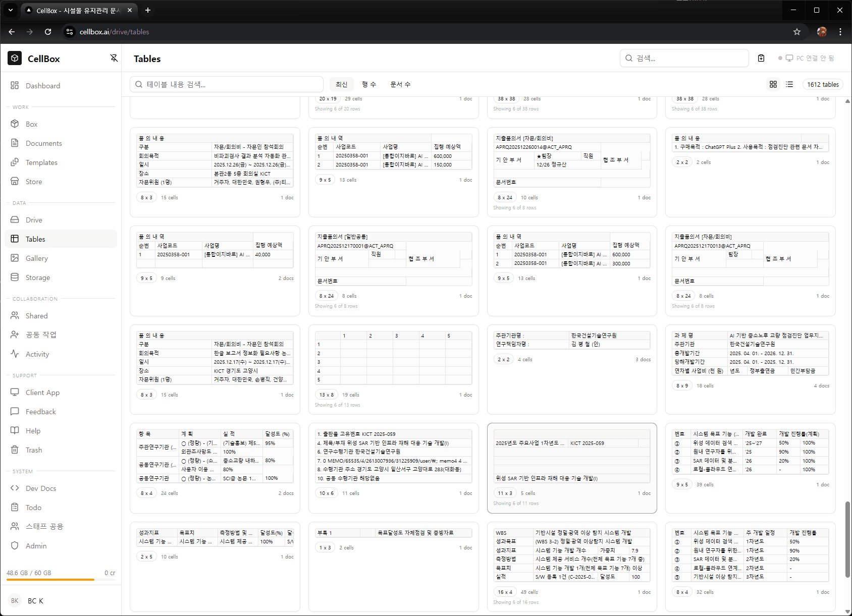Open the browser tab search dropdown

coord(11,10)
